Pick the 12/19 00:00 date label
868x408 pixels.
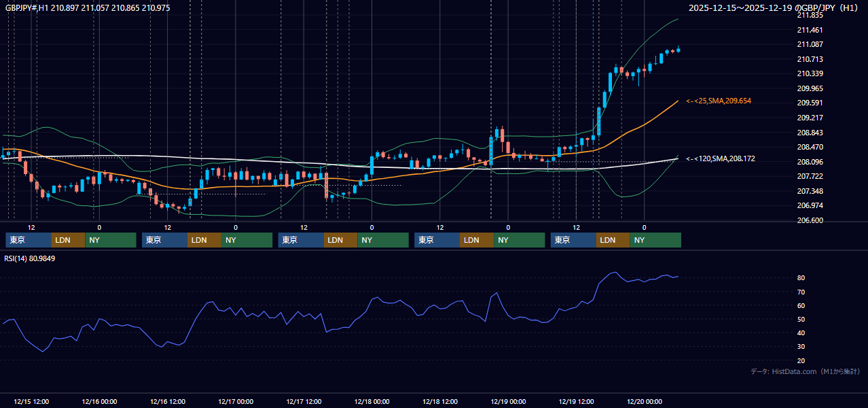(509, 402)
